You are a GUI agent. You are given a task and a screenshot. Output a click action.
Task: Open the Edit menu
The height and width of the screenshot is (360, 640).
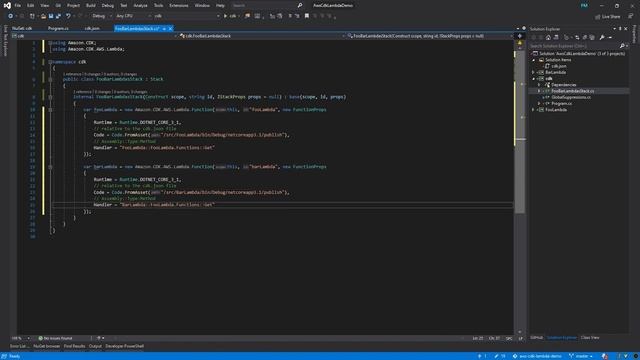pos(31,6)
